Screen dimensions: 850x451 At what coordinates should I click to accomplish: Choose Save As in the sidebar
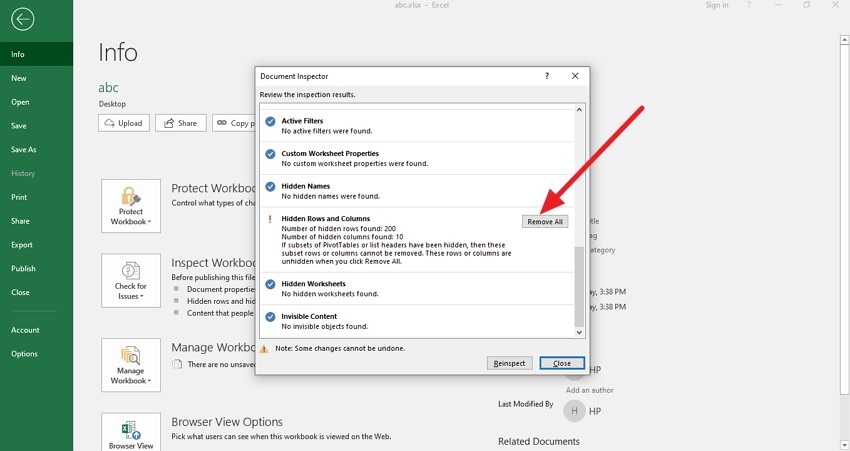click(36, 150)
